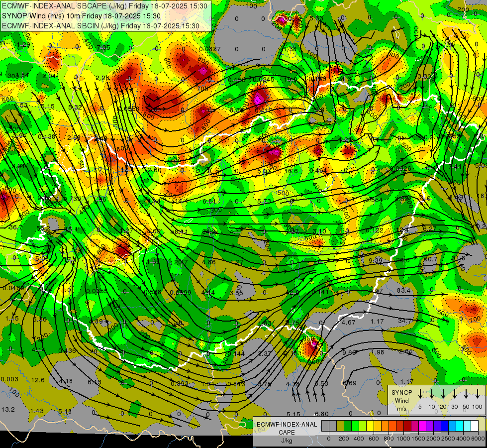Pick the dark green CAPE legend swatch

coord(348,426)
